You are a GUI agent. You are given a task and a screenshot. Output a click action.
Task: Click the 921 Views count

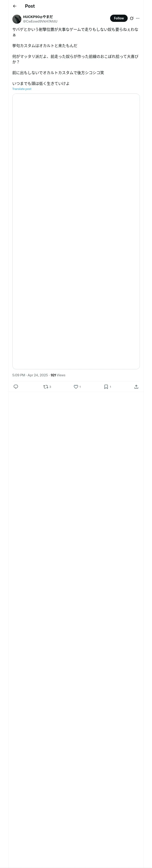(58, 375)
